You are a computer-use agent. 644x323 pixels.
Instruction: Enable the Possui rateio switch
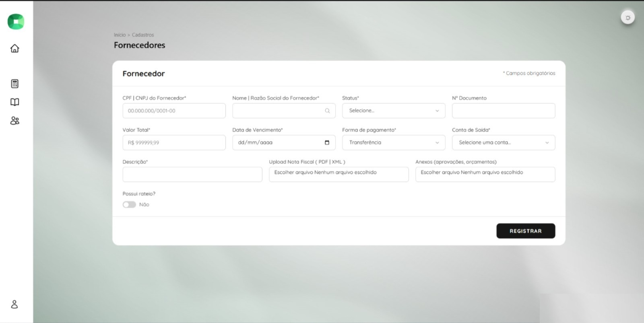tap(129, 205)
